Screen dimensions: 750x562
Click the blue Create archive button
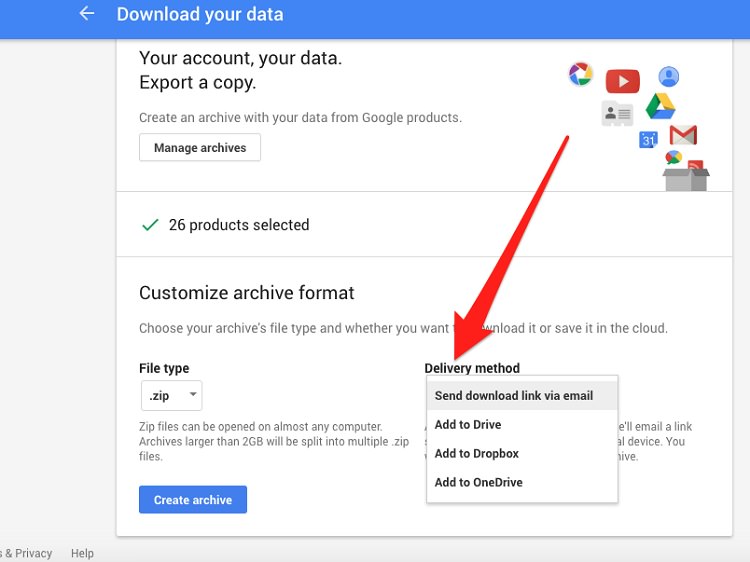[x=193, y=500]
